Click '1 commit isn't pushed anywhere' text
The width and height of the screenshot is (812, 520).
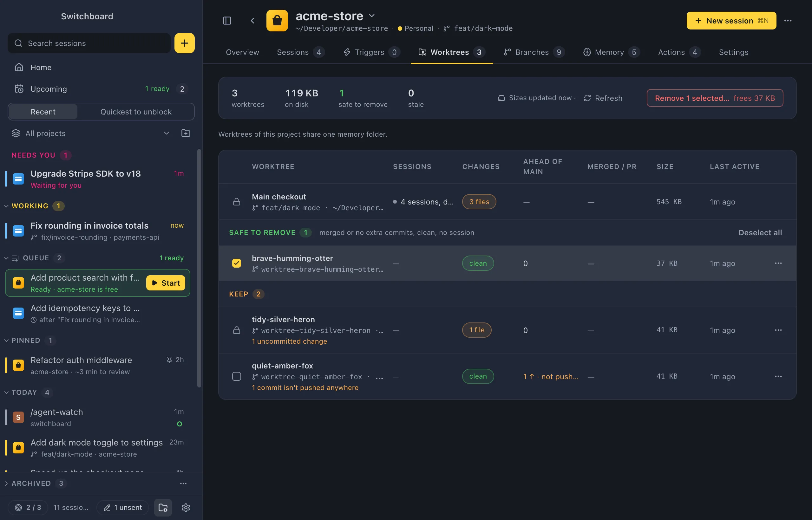click(305, 387)
